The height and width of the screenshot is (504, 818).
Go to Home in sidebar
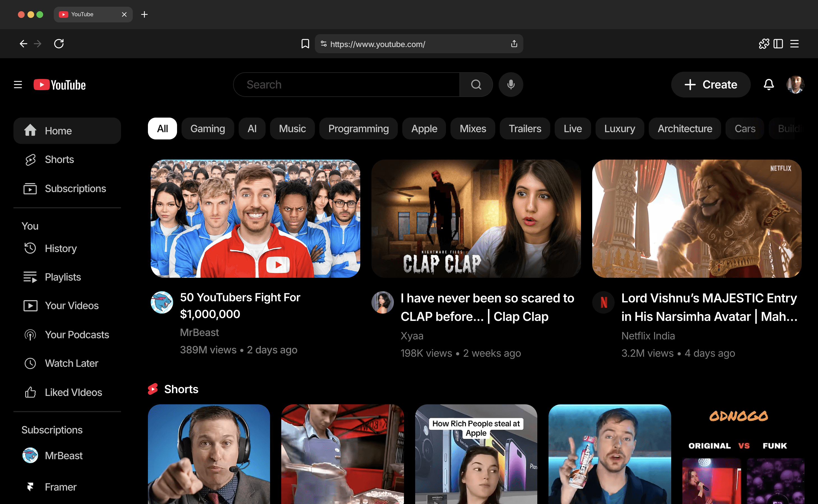pos(67,131)
